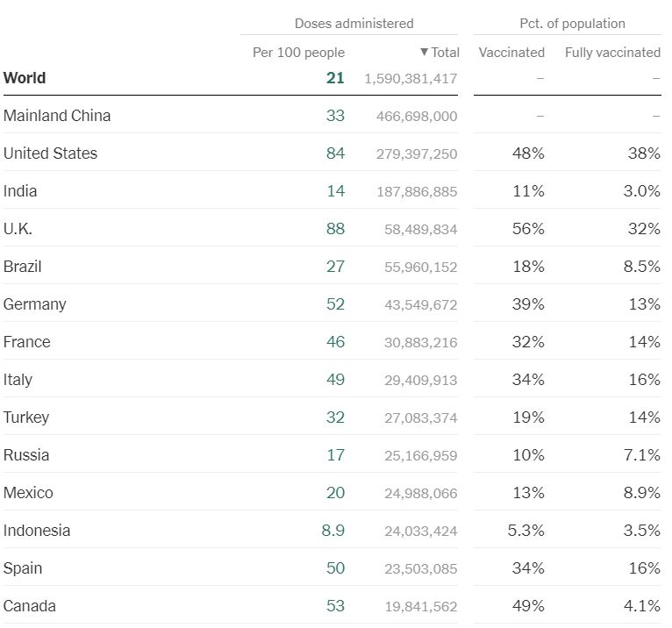This screenshot has width=672, height=628.
Task: Click Canada's fully vaccinated value 4.1%
Action: [x=641, y=606]
